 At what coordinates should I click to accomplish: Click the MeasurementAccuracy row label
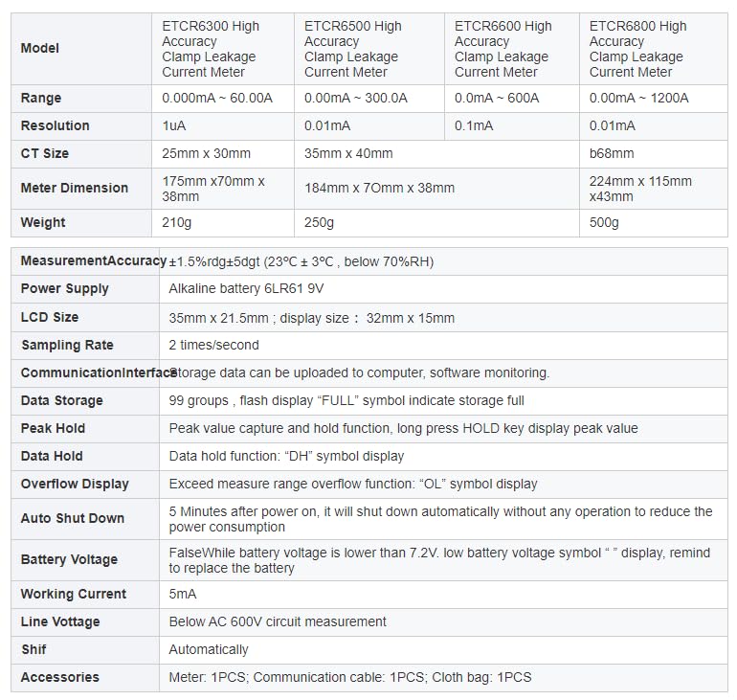94,260
